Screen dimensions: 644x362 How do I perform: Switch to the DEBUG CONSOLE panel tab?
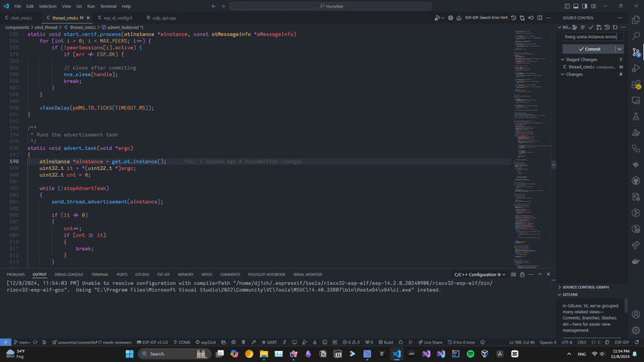68,274
